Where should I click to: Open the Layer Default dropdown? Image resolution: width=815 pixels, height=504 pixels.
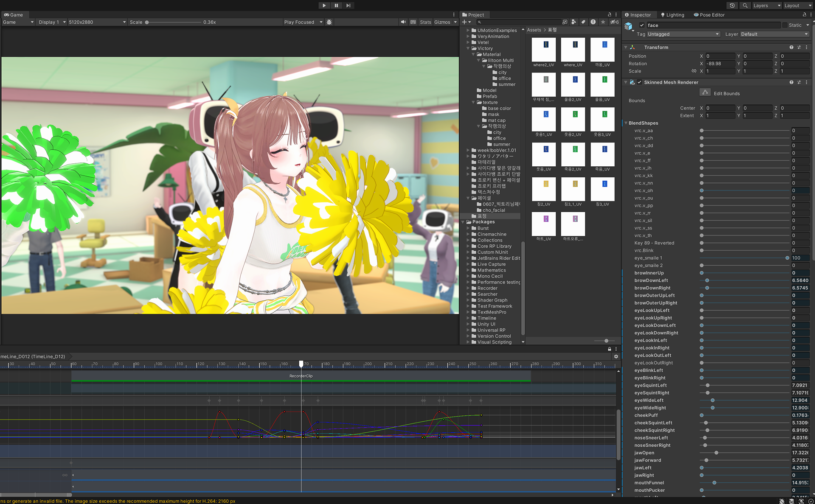point(775,34)
